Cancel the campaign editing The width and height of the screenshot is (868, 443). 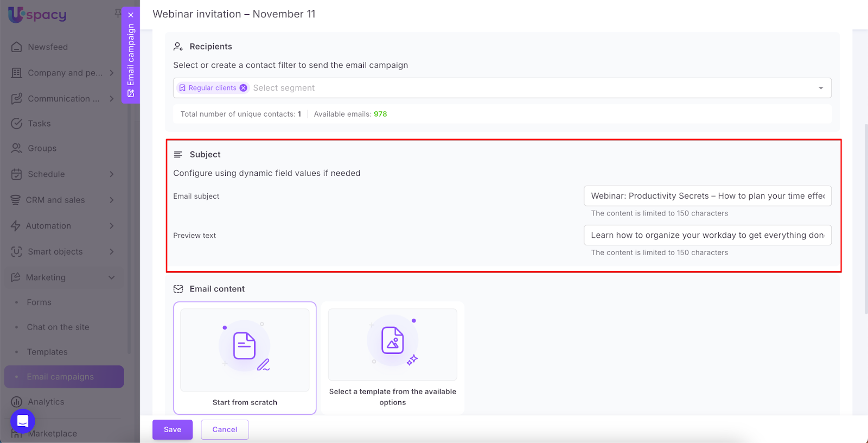click(225, 429)
